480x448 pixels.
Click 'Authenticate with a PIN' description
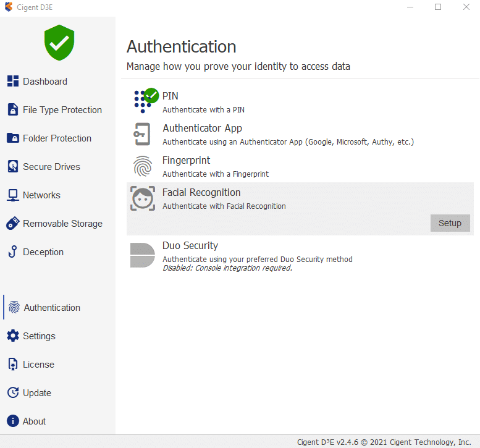[x=204, y=109]
